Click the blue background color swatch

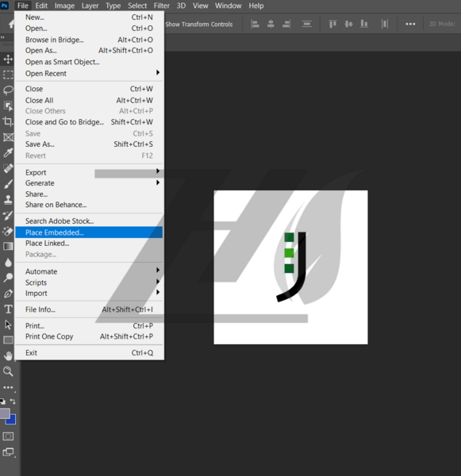tap(11, 420)
